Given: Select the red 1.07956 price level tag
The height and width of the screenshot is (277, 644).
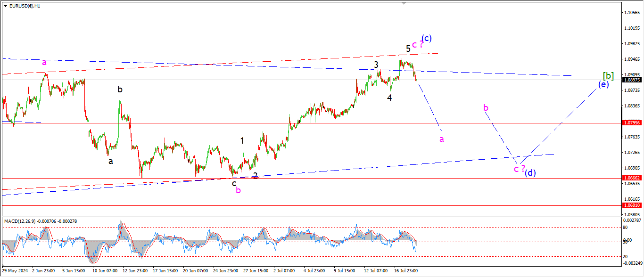Looking at the screenshot, I should coord(632,123).
